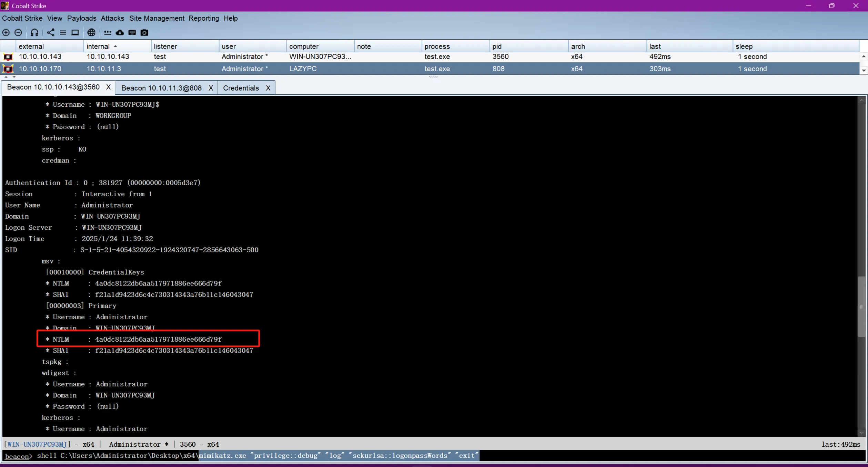Sort sessions by arch column header

(x=607, y=46)
